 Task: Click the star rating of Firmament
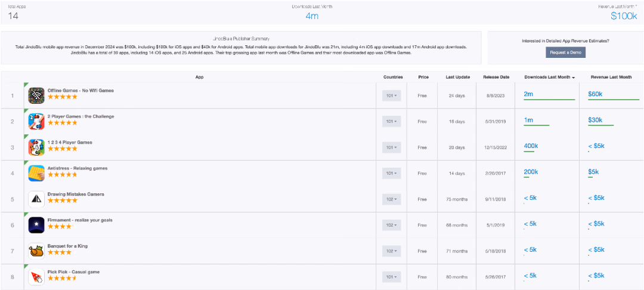(x=63, y=226)
